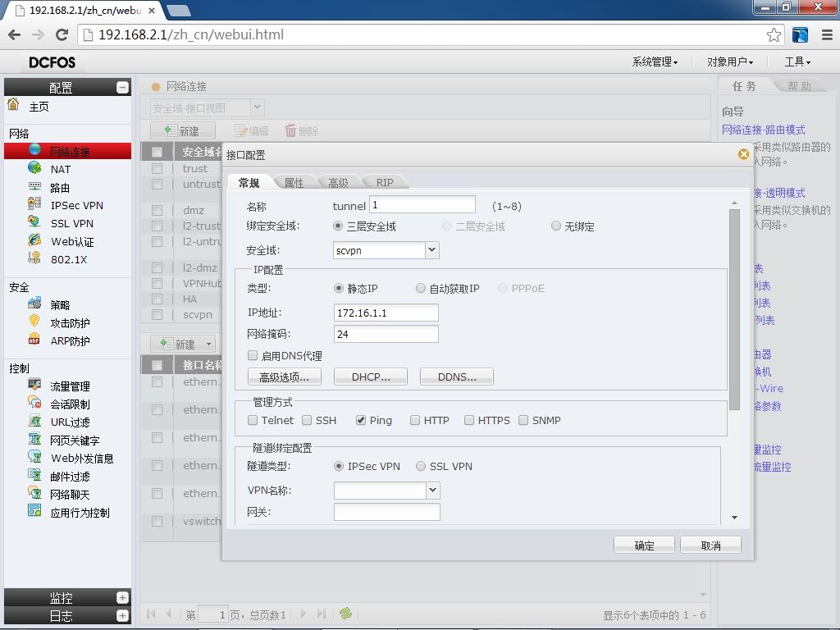Open the URL过滤 icon
This screenshot has width=840, height=630.
click(34, 421)
